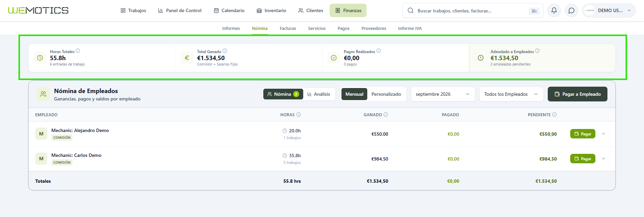
Task: Click the info icon by the HORAS column
Action: [299, 115]
